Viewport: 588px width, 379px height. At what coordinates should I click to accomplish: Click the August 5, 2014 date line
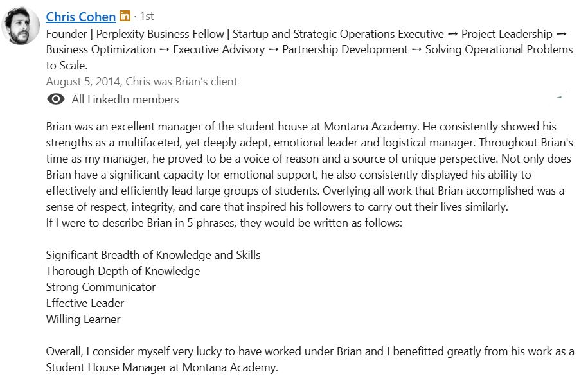[141, 82]
